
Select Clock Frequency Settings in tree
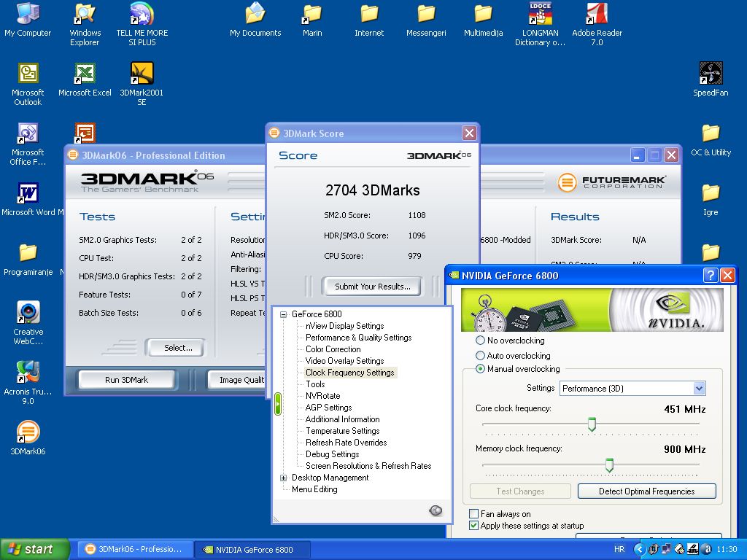(x=350, y=373)
